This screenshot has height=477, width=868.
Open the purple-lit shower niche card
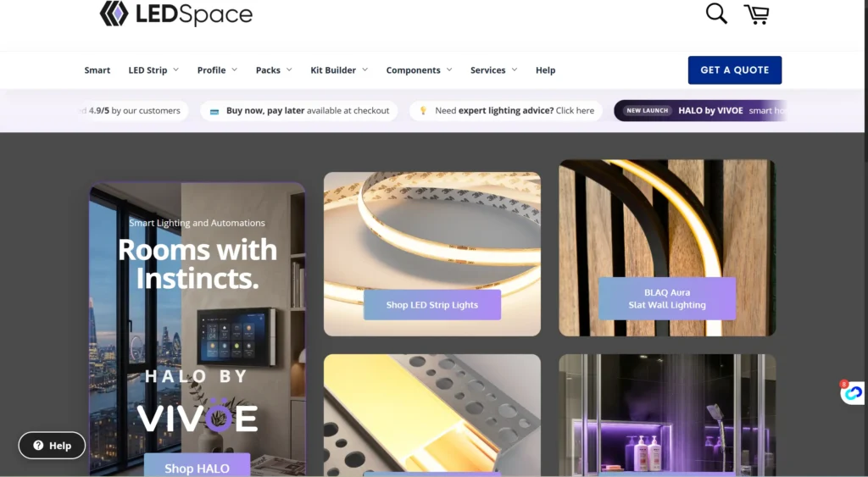coord(667,415)
